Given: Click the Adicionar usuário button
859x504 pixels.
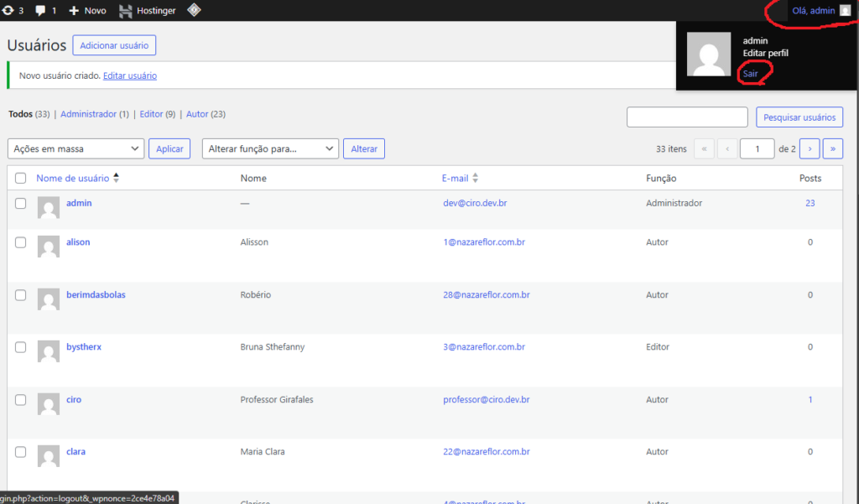Looking at the screenshot, I should click(114, 45).
